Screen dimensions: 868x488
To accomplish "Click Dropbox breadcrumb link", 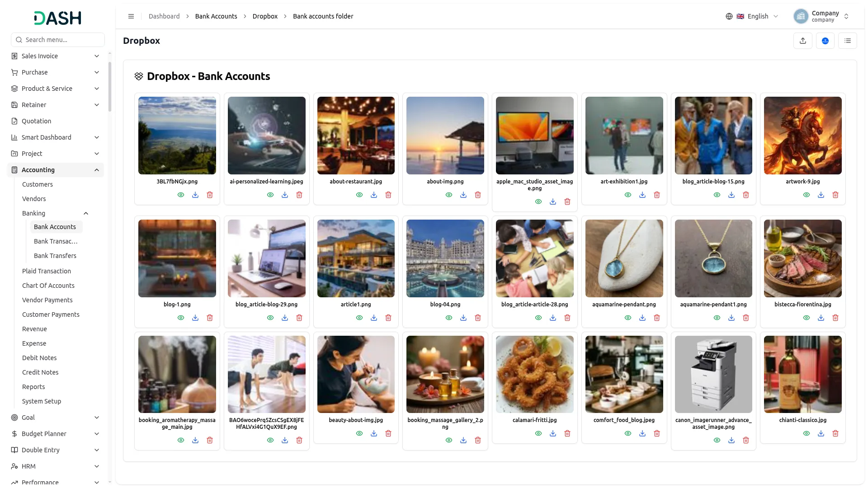I will [x=265, y=16].
